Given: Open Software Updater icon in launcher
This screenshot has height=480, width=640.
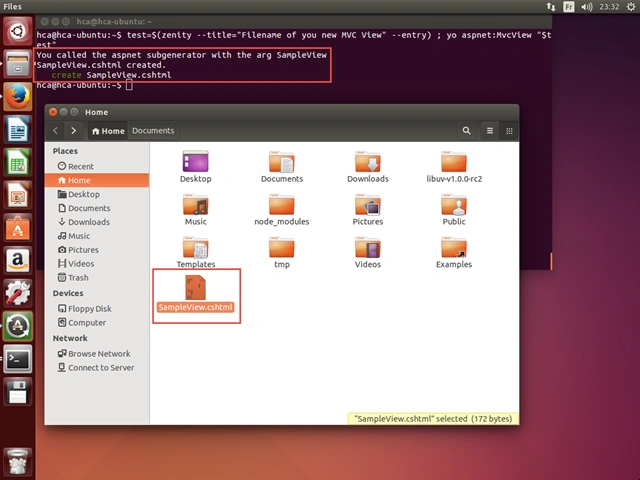Looking at the screenshot, I should 18,326.
